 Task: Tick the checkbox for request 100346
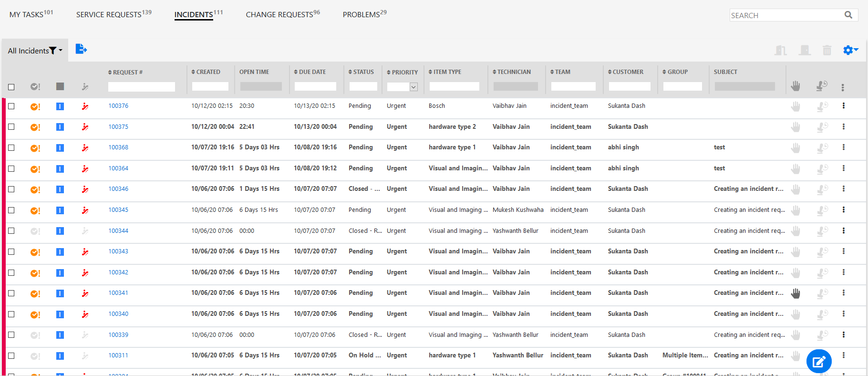pos(11,189)
